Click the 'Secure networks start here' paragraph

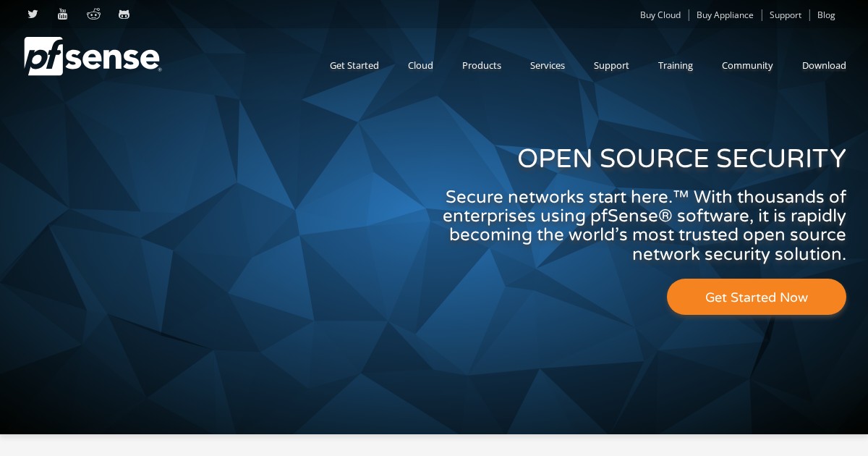(644, 226)
